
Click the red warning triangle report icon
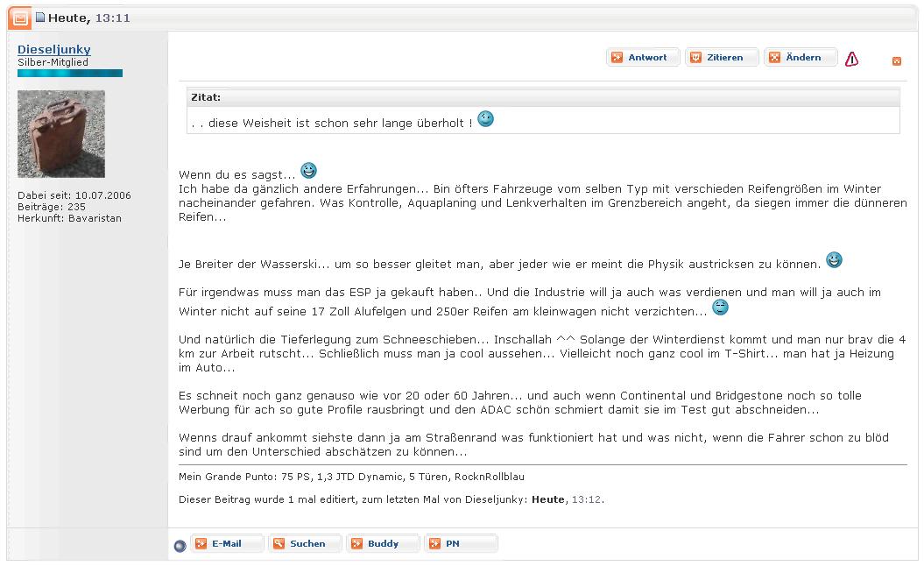pyautogui.click(x=851, y=59)
